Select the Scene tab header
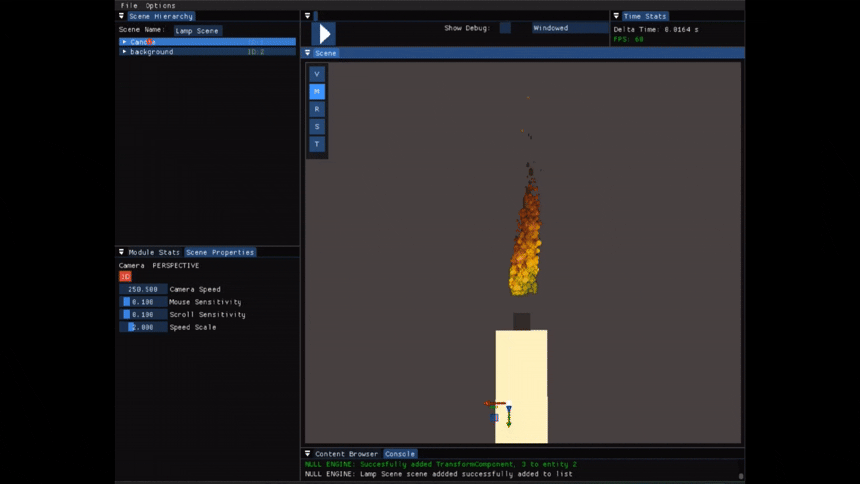 click(326, 53)
